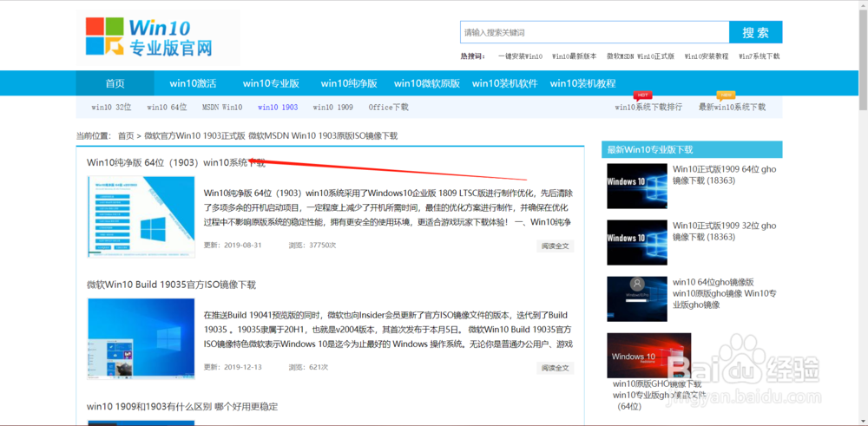
Task: Select sub-menu item win10 64位
Action: tap(167, 108)
